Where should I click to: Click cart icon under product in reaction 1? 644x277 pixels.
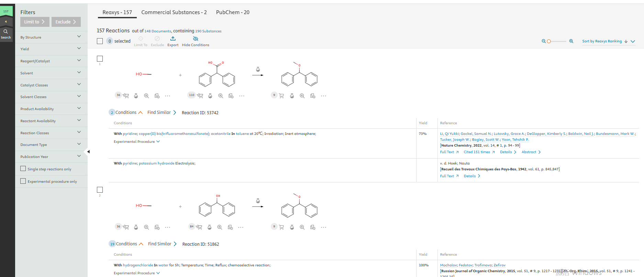[x=281, y=96]
